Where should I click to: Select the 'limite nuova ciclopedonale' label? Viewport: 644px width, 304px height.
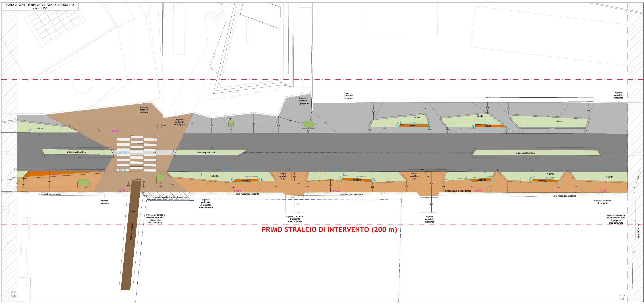coord(458,191)
